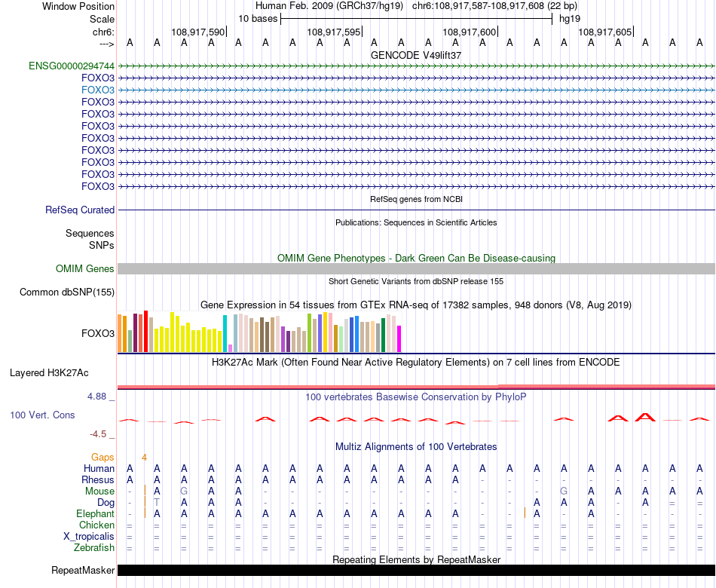
Task: Click the cyan bar in GTEx expression chart
Action: point(225,333)
